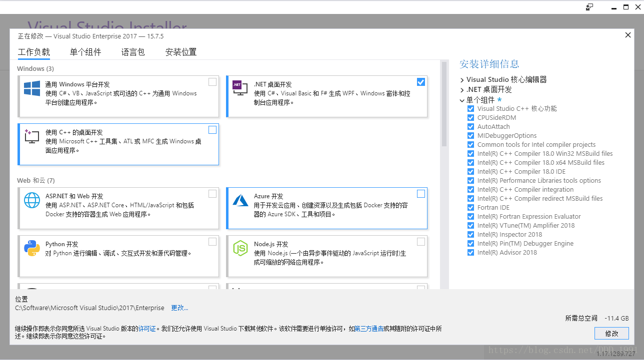Uncheck Intel Pin Debugger Engine
The width and height of the screenshot is (644, 360).
pos(470,244)
